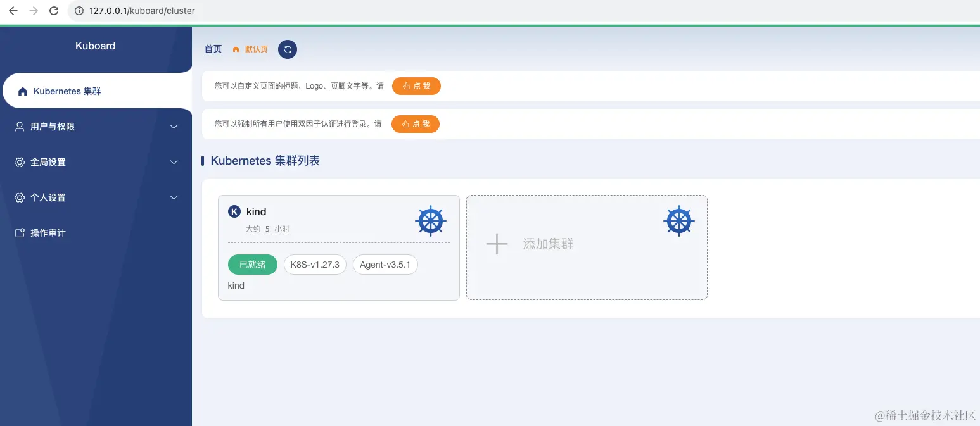Open the Kubernetes 集群 menu item
Viewport: 980px width, 426px height.
pos(96,91)
